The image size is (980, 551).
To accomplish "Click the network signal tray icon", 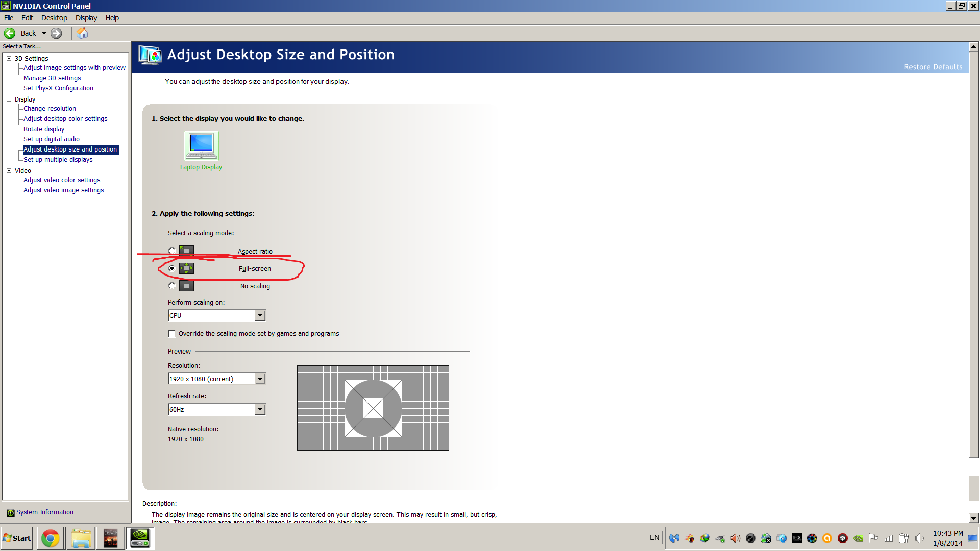I will pos(889,538).
